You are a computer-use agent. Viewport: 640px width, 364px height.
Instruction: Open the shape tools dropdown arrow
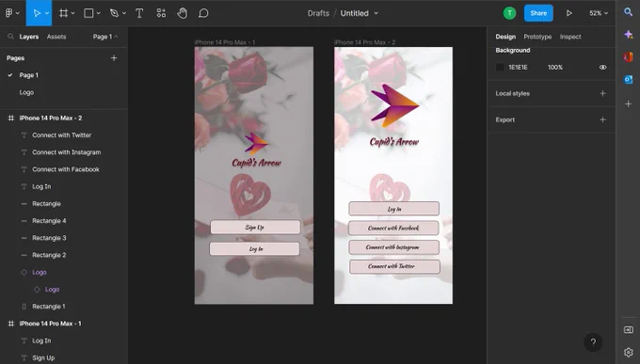pos(99,13)
